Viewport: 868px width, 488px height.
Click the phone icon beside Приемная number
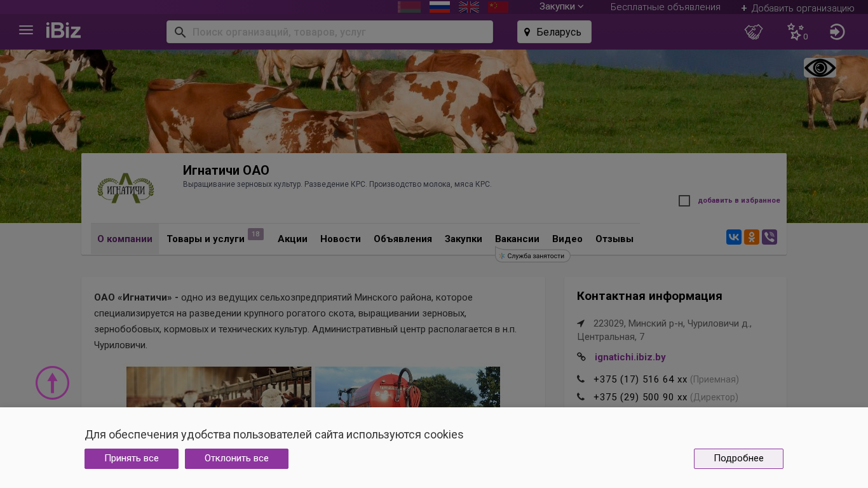pyautogui.click(x=581, y=379)
